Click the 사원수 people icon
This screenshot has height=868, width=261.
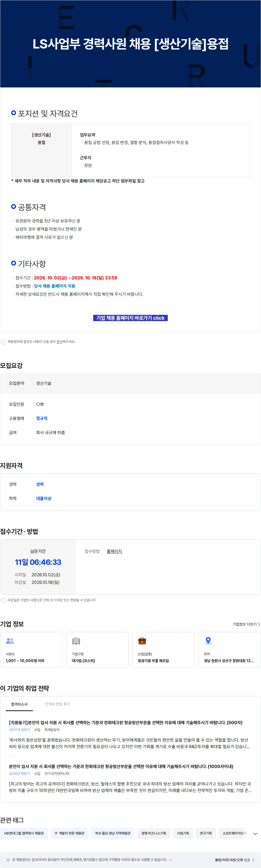tap(10, 641)
